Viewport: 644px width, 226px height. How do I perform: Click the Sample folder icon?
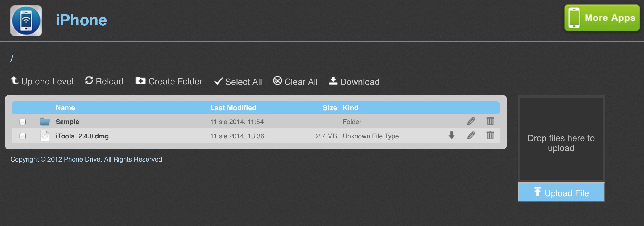tap(45, 122)
